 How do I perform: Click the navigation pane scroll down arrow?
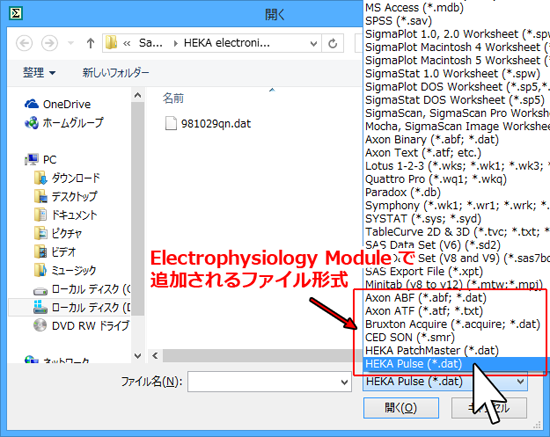[x=138, y=356]
